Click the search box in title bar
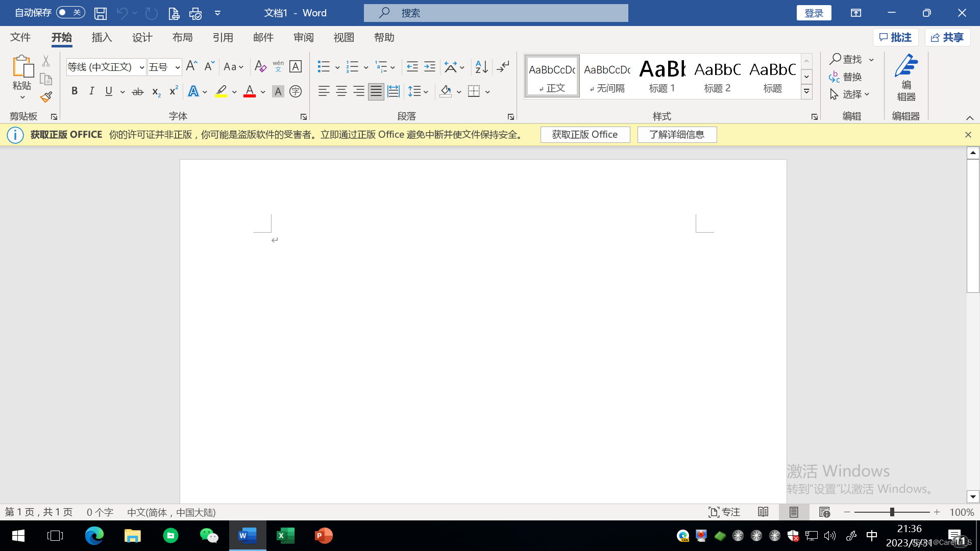This screenshot has width=980, height=551. tap(496, 13)
